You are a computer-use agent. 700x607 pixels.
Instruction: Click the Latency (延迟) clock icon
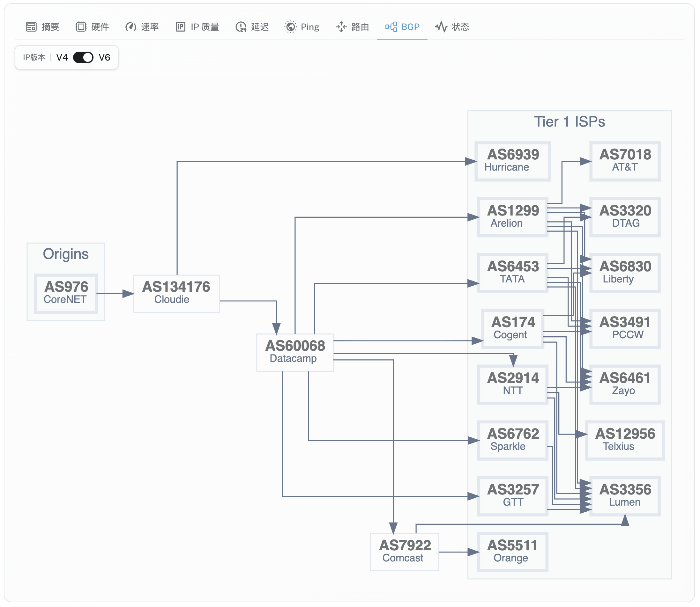tap(241, 27)
